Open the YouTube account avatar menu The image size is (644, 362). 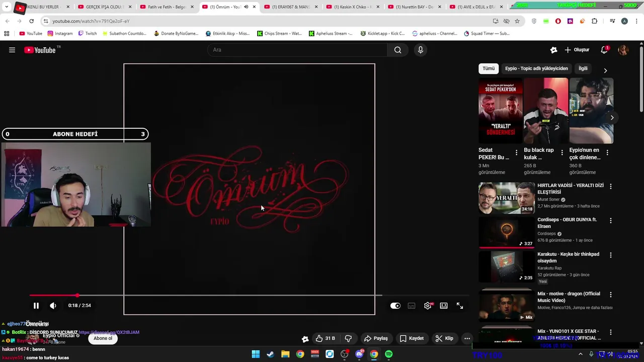(623, 50)
